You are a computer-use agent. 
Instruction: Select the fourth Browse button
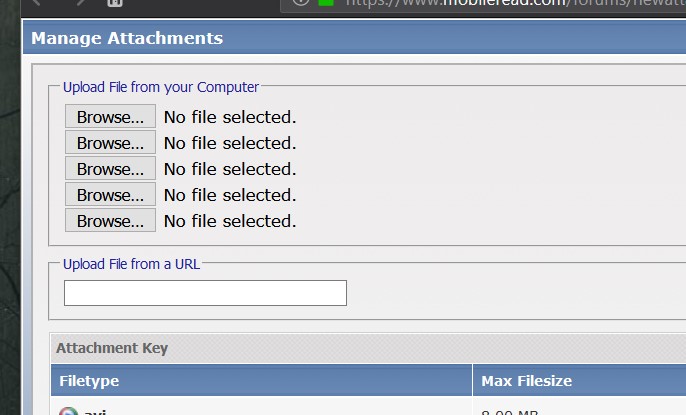(x=110, y=195)
